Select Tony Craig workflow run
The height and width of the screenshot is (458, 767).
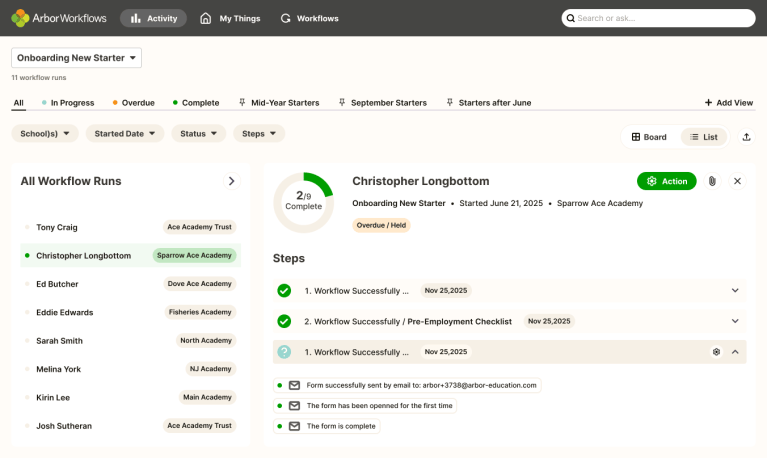131,227
